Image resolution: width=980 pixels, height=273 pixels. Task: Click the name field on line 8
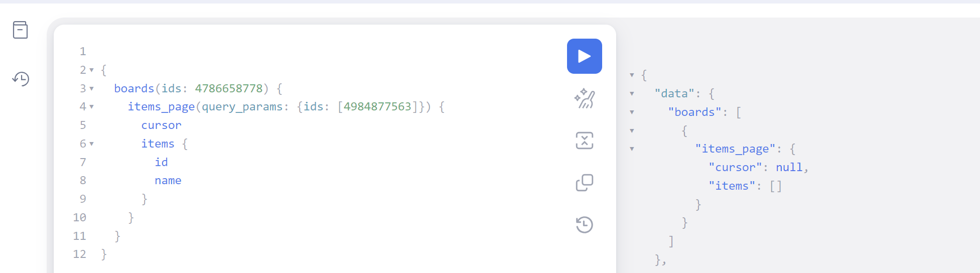tap(168, 181)
